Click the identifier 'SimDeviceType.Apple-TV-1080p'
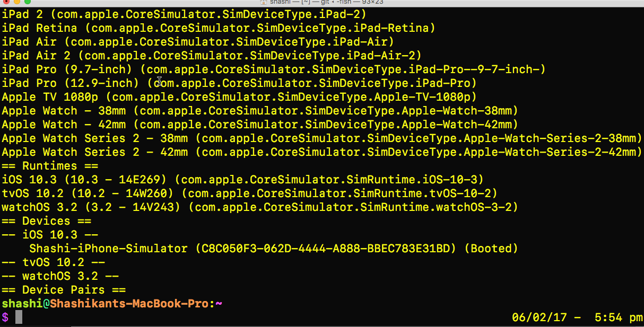The image size is (644, 327). (x=373, y=97)
